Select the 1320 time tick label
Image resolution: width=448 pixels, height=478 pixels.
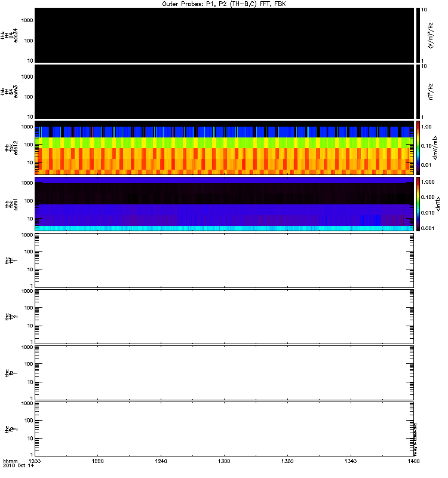coord(287,461)
